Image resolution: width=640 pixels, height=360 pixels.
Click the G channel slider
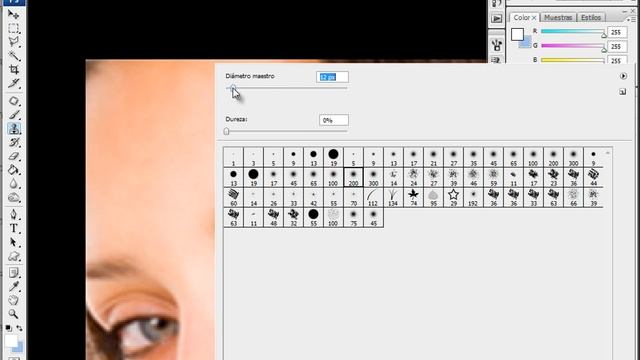(572, 46)
